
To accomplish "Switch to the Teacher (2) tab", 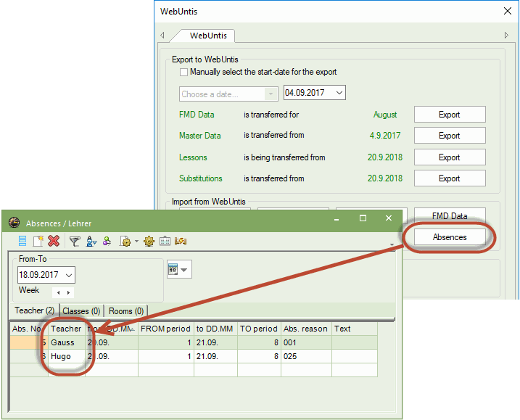I will click(x=34, y=310).
